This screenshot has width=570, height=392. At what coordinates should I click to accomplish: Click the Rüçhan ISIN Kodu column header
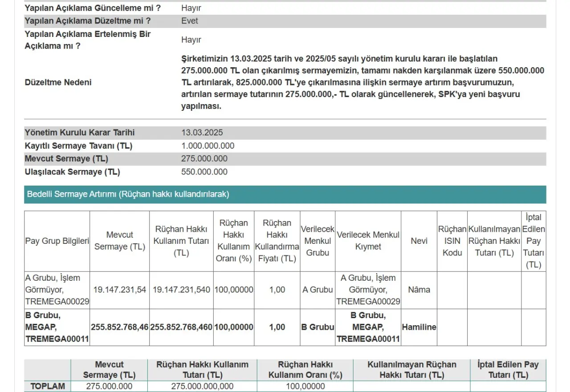(x=452, y=241)
